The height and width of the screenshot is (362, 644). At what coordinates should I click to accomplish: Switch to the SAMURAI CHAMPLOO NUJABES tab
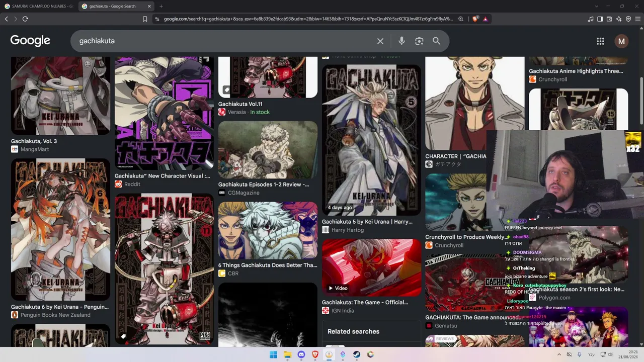39,6
